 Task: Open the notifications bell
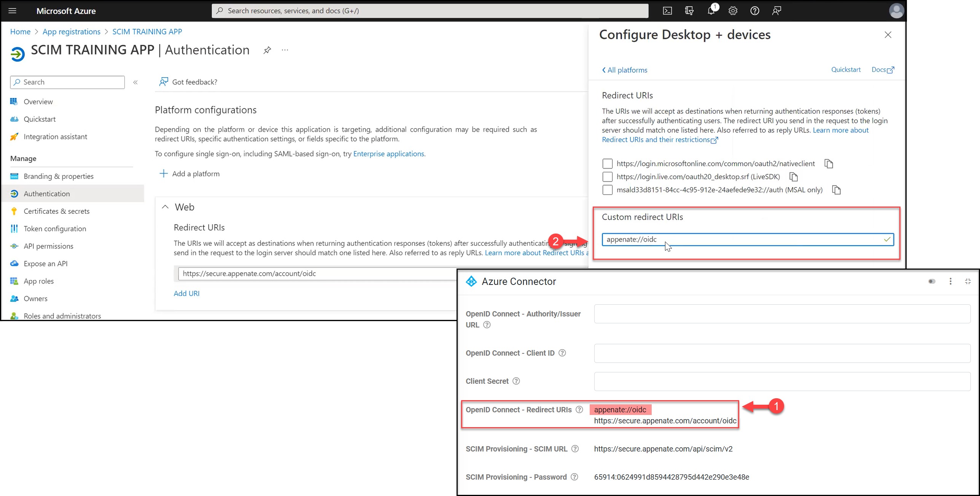[x=711, y=11]
